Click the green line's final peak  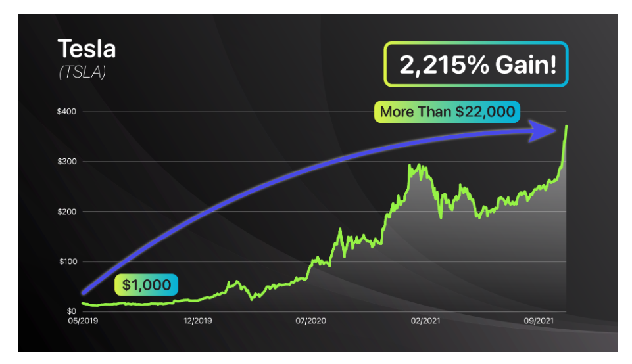pos(566,127)
